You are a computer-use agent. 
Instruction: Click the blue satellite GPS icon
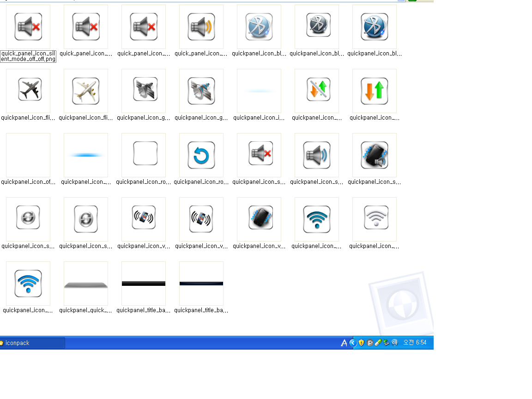coord(201,91)
